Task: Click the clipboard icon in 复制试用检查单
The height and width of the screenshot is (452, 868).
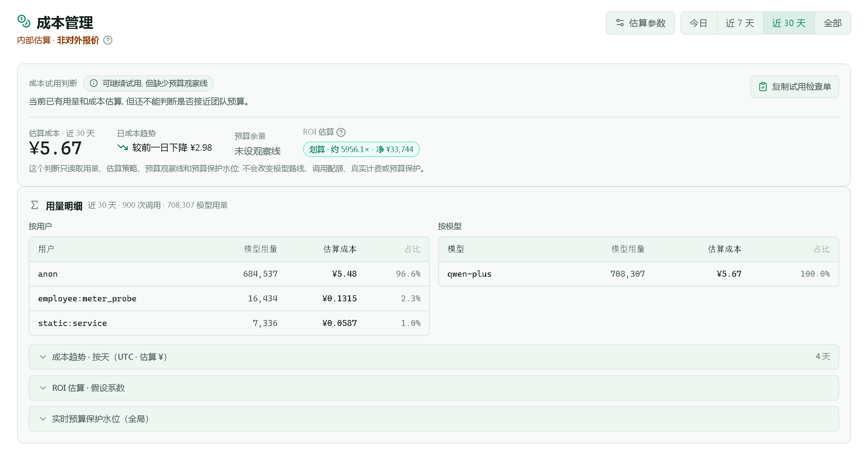Action: [763, 87]
